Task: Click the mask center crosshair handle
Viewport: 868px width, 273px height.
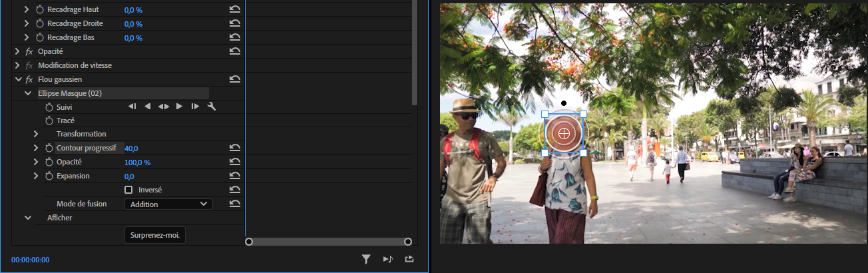Action: pyautogui.click(x=564, y=133)
